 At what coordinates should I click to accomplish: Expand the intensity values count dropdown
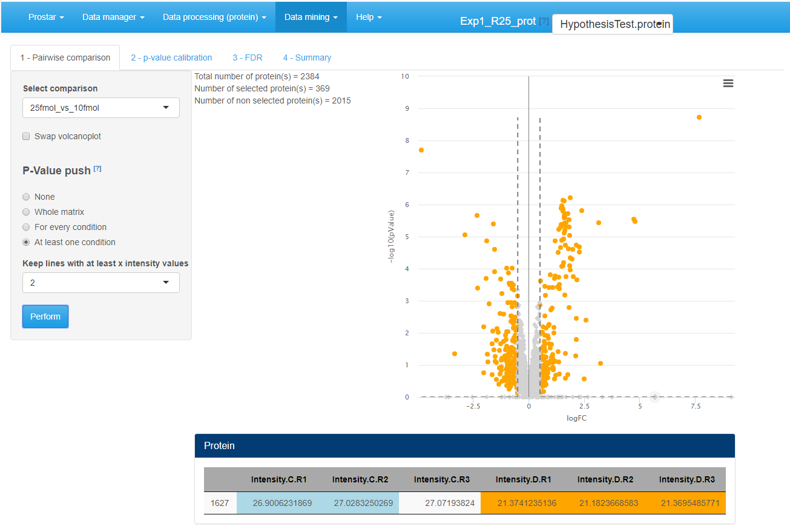(100, 283)
